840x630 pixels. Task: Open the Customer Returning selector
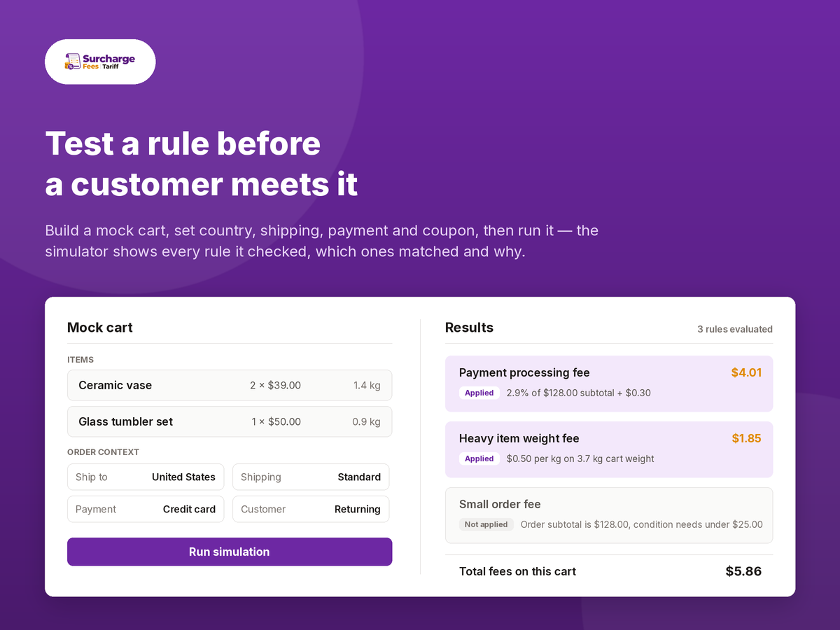(x=311, y=509)
